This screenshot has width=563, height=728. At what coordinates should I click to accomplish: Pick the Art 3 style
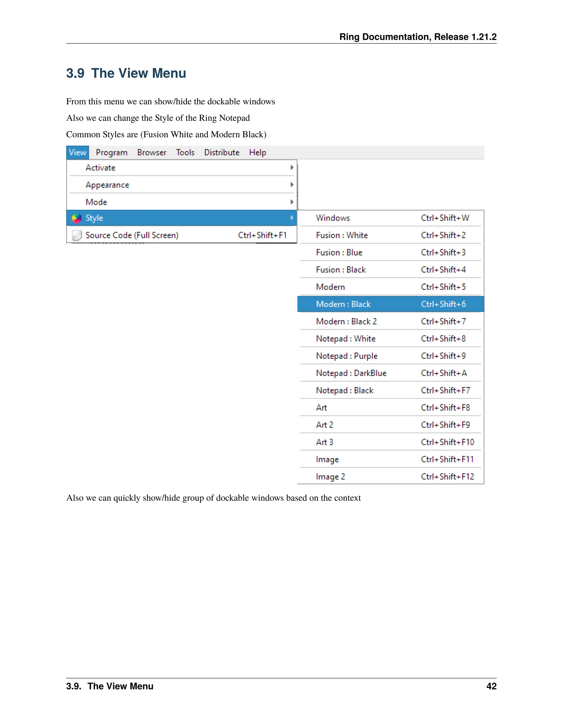point(325,442)
